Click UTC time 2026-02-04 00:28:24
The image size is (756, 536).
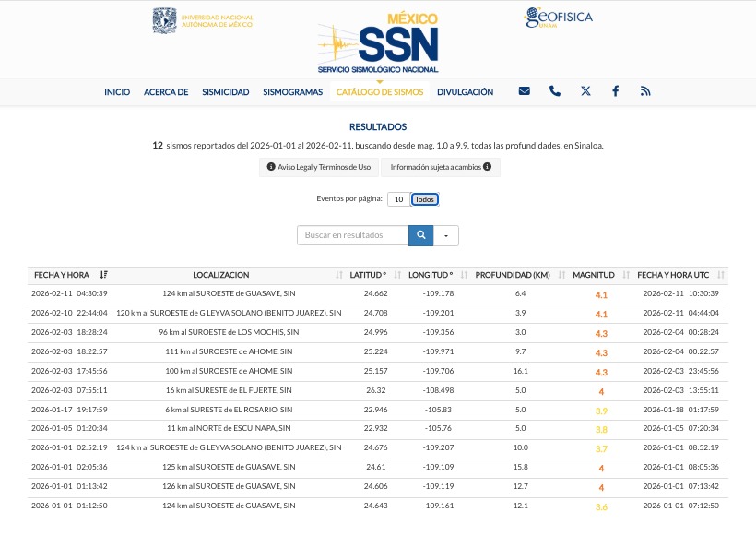coord(680,332)
